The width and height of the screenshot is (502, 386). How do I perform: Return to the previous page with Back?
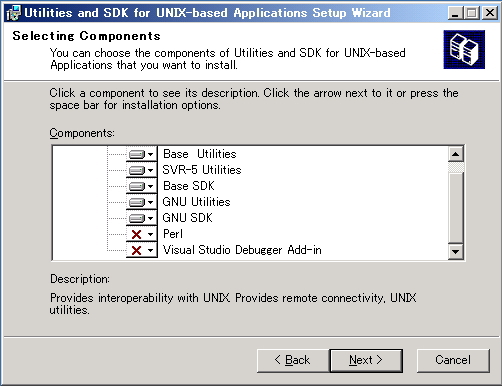click(x=293, y=360)
